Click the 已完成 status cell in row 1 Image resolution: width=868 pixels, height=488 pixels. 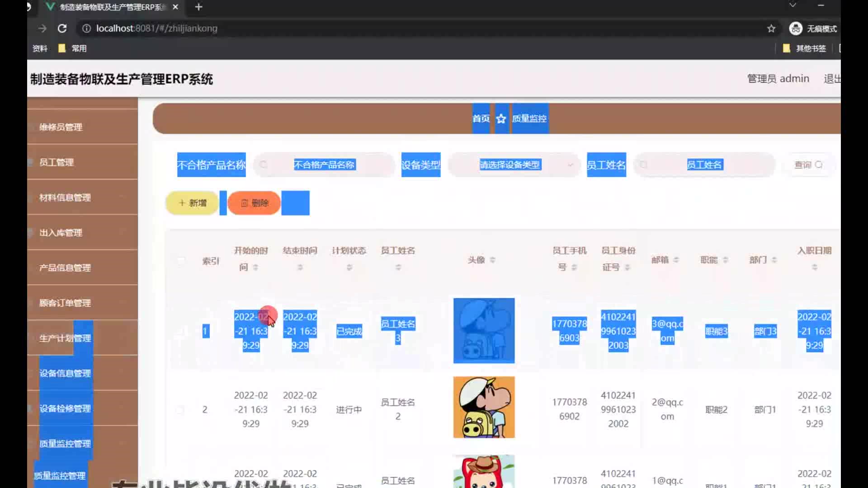(349, 331)
